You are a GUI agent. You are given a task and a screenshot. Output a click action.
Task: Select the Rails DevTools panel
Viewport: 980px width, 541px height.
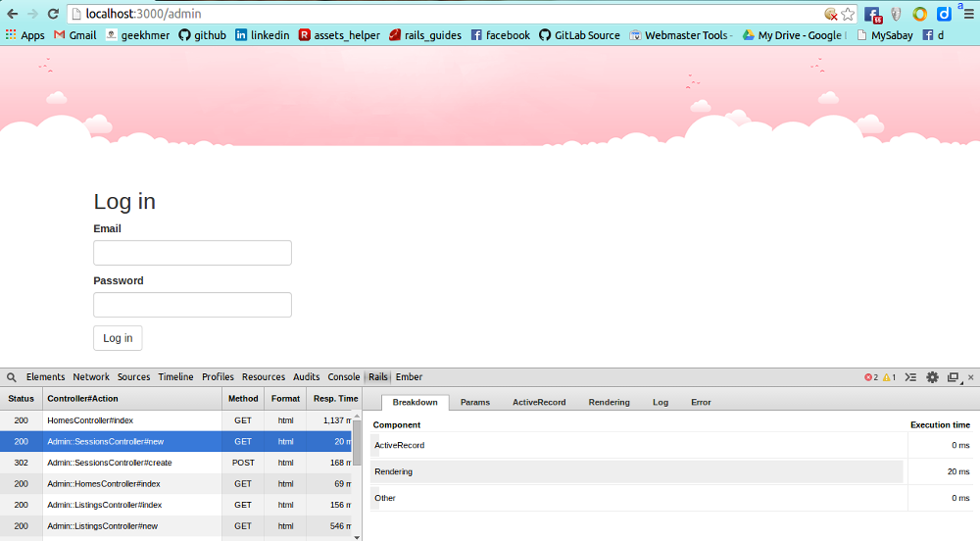pyautogui.click(x=378, y=377)
